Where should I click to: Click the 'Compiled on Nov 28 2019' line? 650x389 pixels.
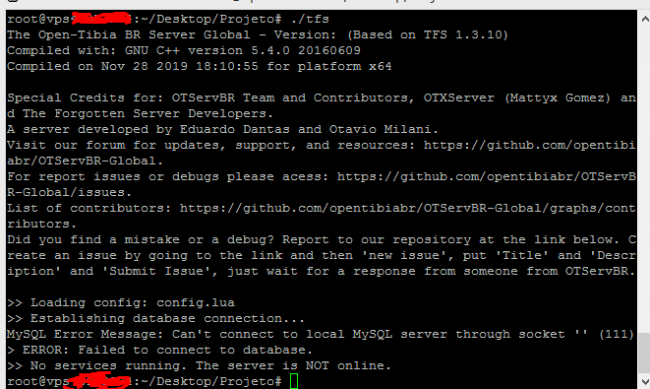click(x=199, y=66)
